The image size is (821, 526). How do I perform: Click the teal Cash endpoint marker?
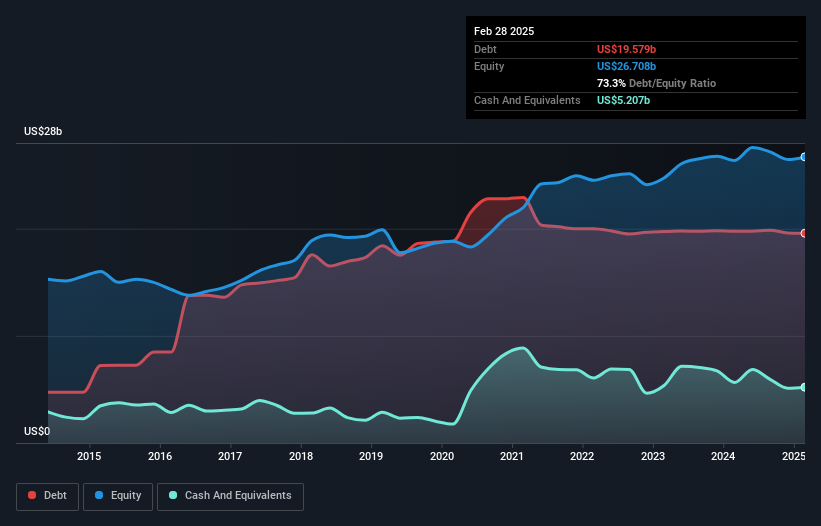(x=804, y=387)
